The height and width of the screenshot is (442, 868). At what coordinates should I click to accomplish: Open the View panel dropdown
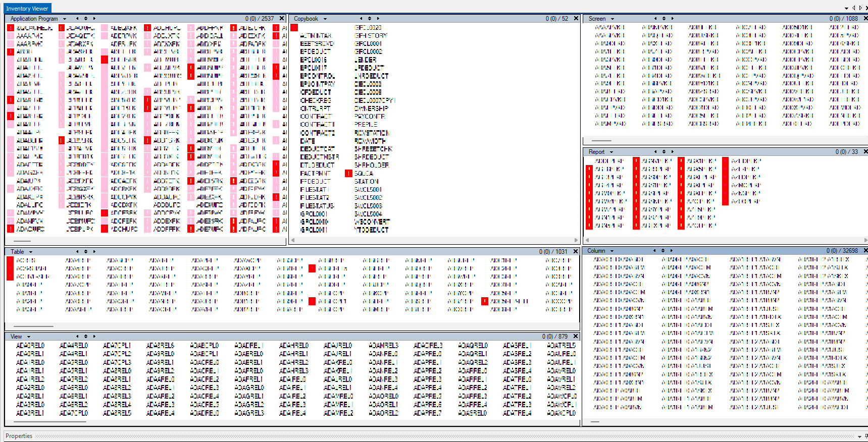coord(29,337)
